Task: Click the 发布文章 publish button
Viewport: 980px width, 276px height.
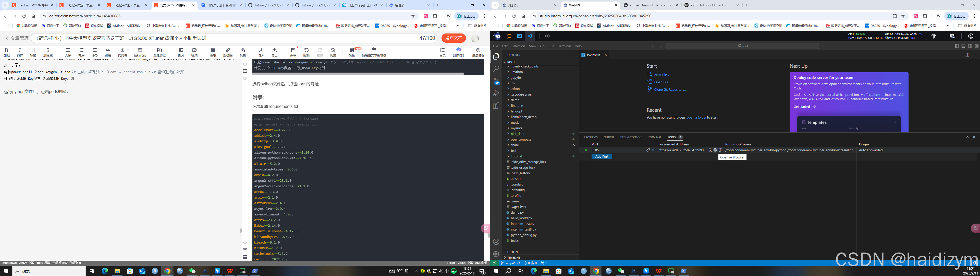Action: click(x=454, y=38)
